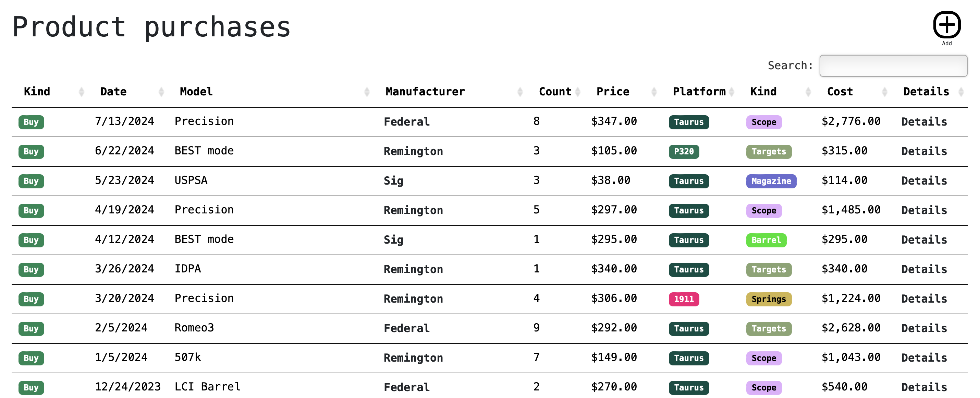Select the pink 1911 platform badge
980x398 pixels.
click(x=684, y=299)
